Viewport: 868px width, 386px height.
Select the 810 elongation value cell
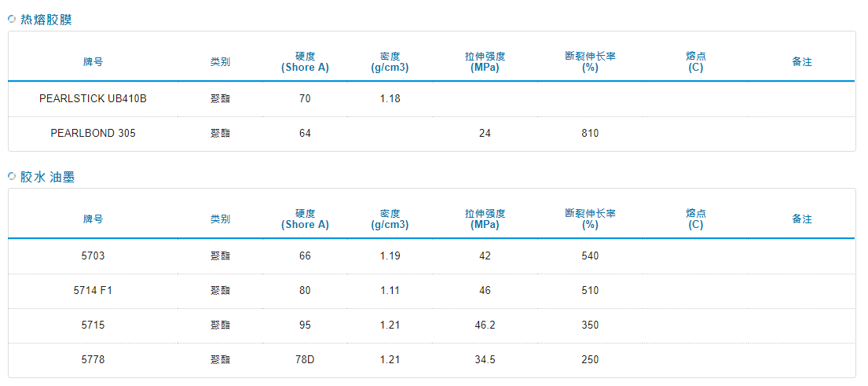pyautogui.click(x=590, y=134)
